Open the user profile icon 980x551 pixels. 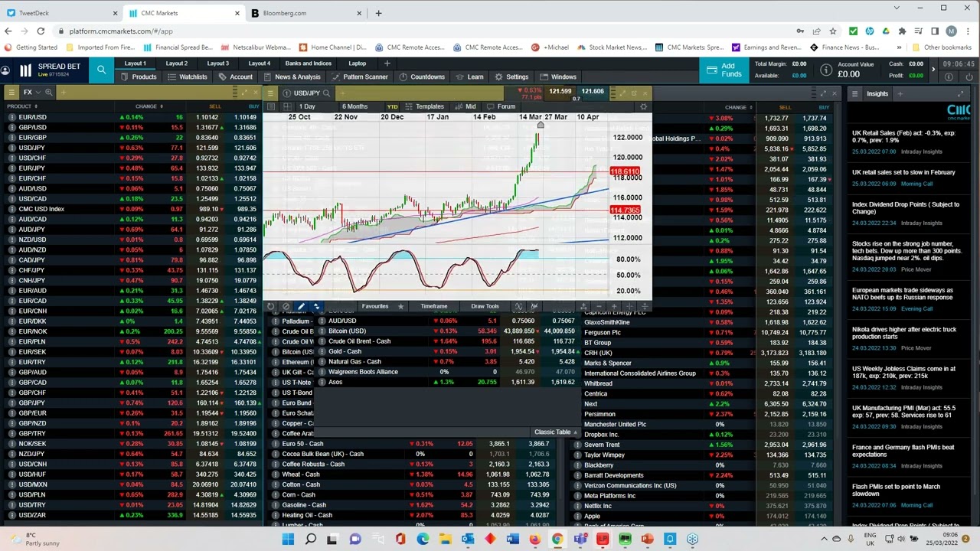pos(5,70)
